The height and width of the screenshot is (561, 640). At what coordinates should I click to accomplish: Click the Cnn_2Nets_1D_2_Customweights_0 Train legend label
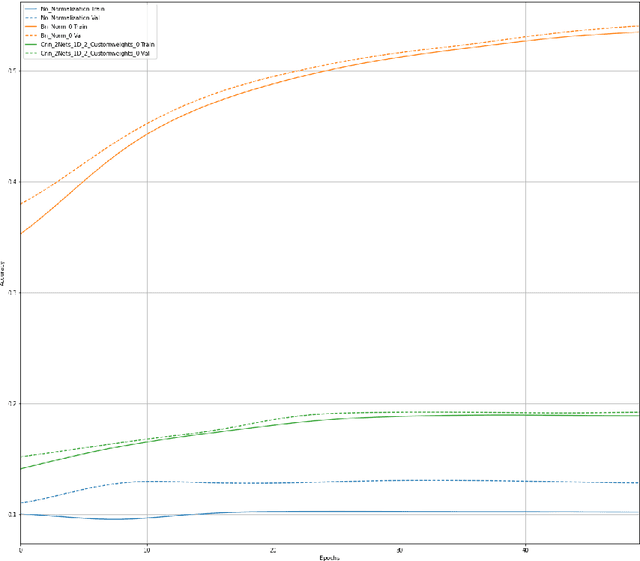tap(97, 45)
